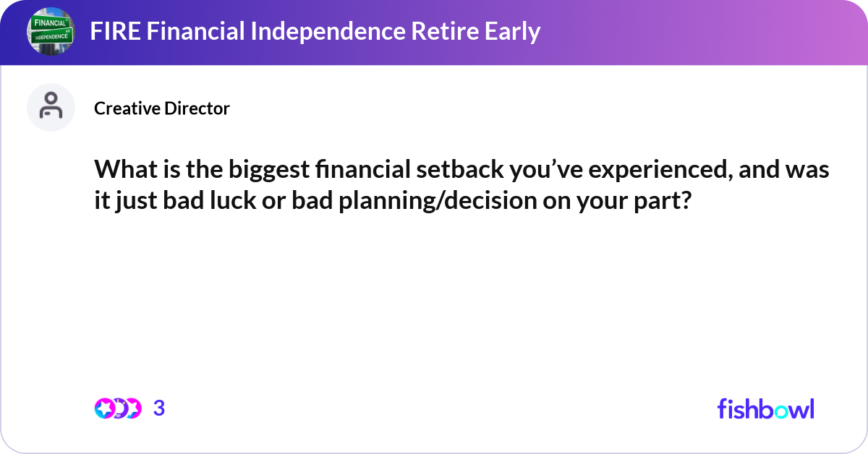Click the leftmost star reaction icon
This screenshot has width=868, height=454.
click(103, 408)
